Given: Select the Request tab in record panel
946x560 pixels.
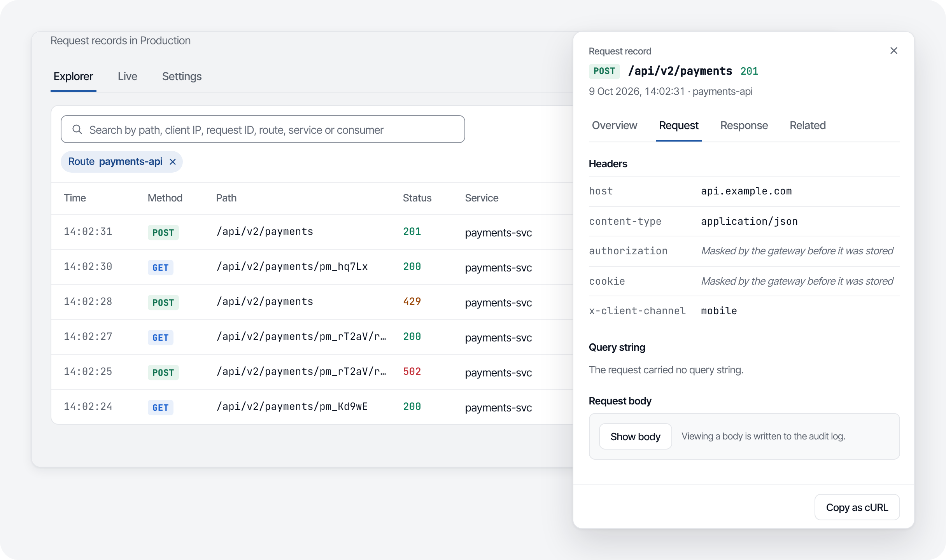Looking at the screenshot, I should point(678,125).
